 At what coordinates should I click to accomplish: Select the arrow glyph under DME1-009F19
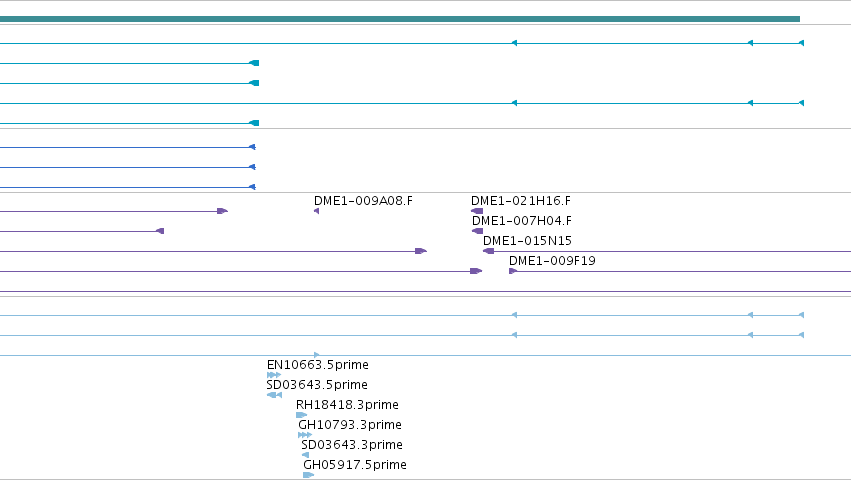point(513,271)
